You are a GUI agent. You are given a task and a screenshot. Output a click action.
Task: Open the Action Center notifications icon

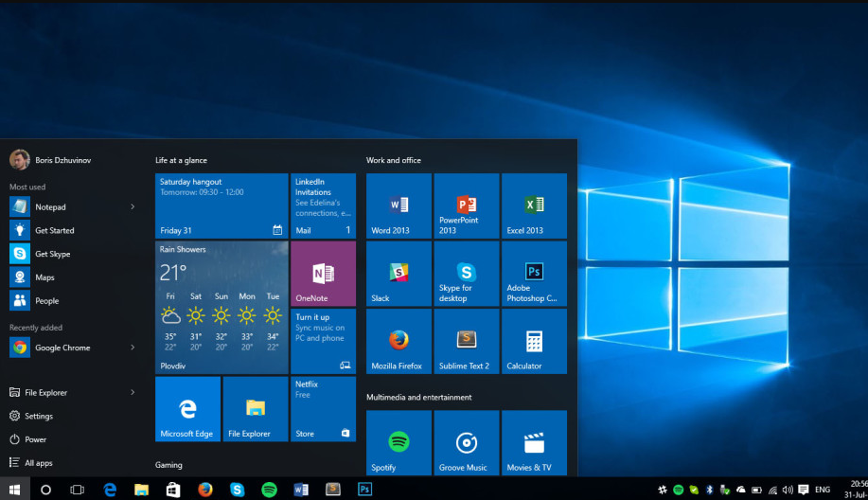(804, 490)
